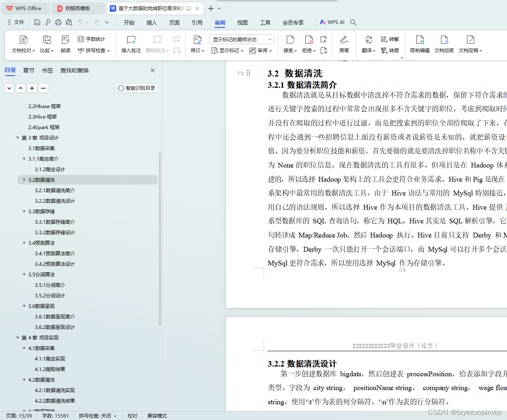Open WPS AI assistant
This screenshot has width=507, height=420.
(x=332, y=22)
